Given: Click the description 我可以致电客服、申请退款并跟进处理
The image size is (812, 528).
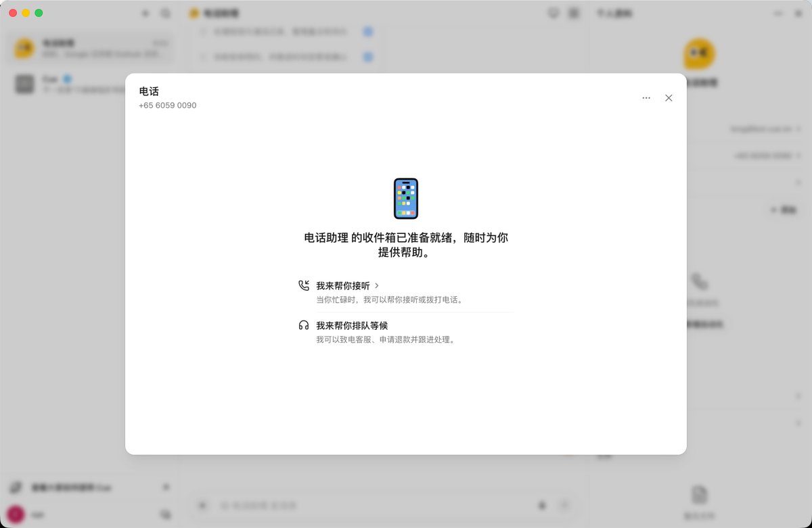Looking at the screenshot, I should click(x=386, y=339).
